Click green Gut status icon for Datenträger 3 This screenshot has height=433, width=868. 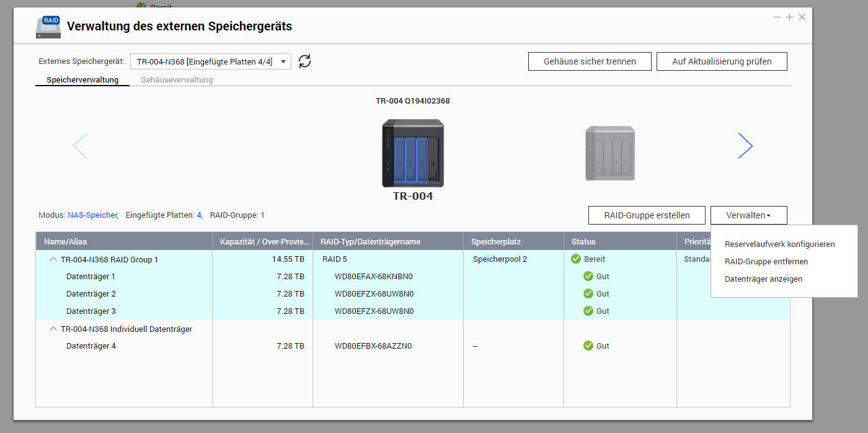coord(588,311)
